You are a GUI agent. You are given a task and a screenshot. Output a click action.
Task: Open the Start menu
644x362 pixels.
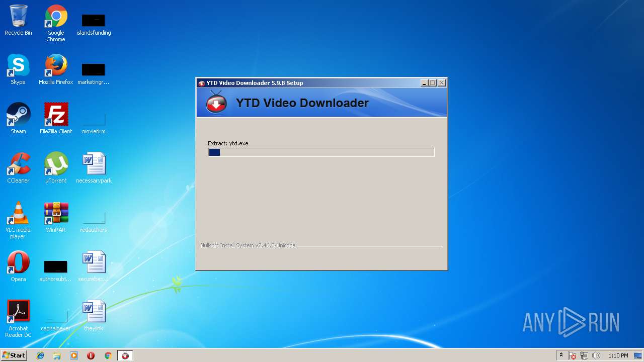click(x=14, y=355)
